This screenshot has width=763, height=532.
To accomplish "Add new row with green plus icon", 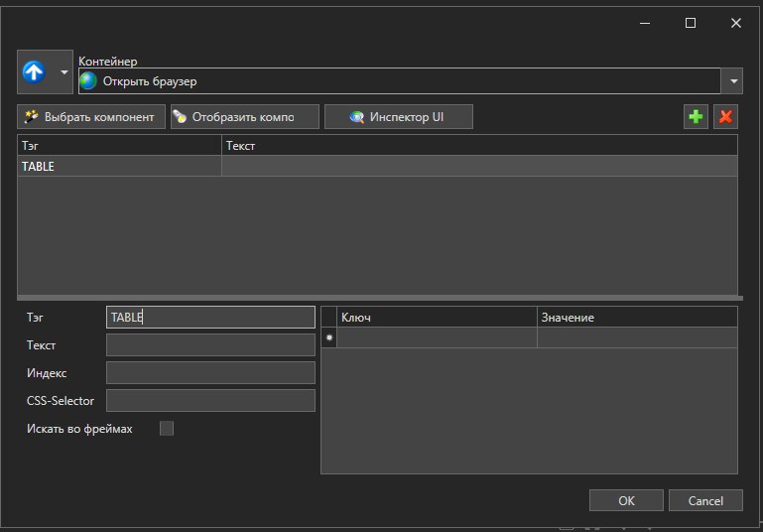I will (696, 117).
